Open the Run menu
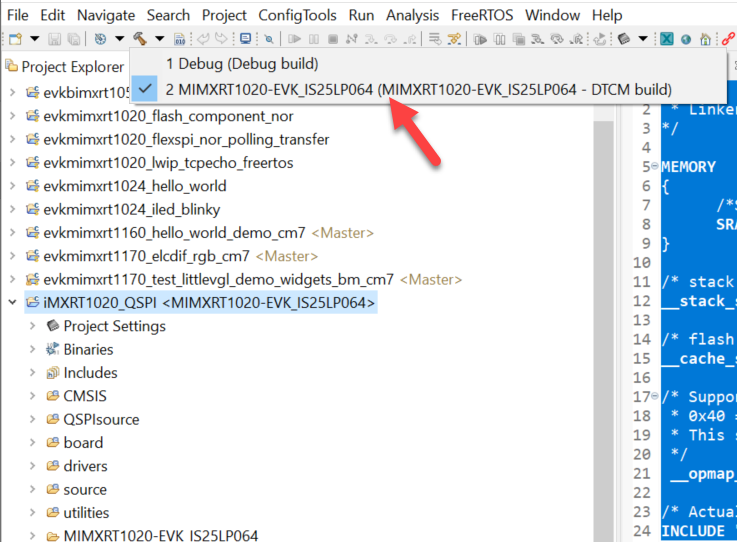 (x=361, y=16)
